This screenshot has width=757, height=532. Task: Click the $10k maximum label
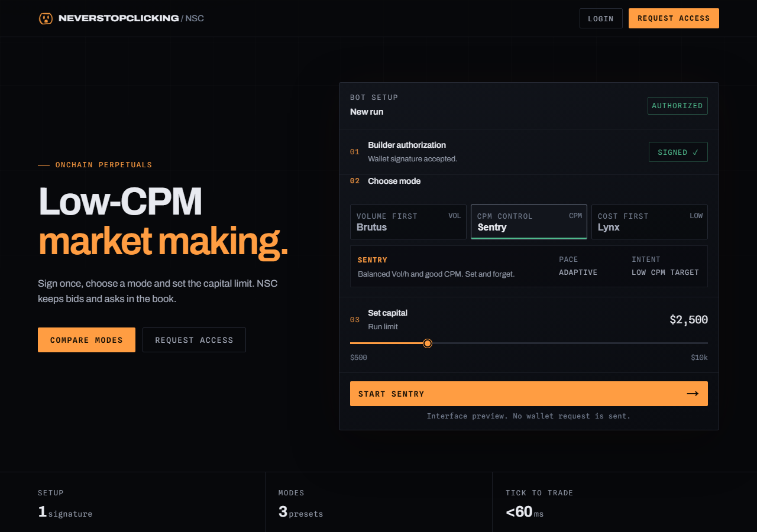tap(699, 358)
